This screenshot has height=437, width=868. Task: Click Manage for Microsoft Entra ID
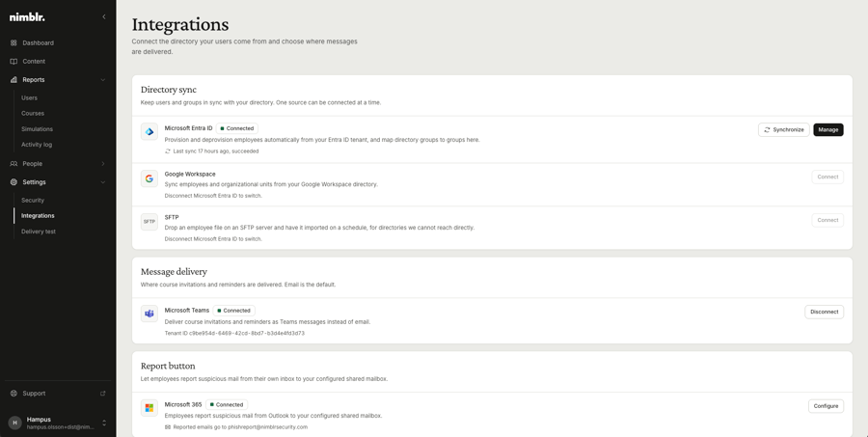tap(828, 130)
